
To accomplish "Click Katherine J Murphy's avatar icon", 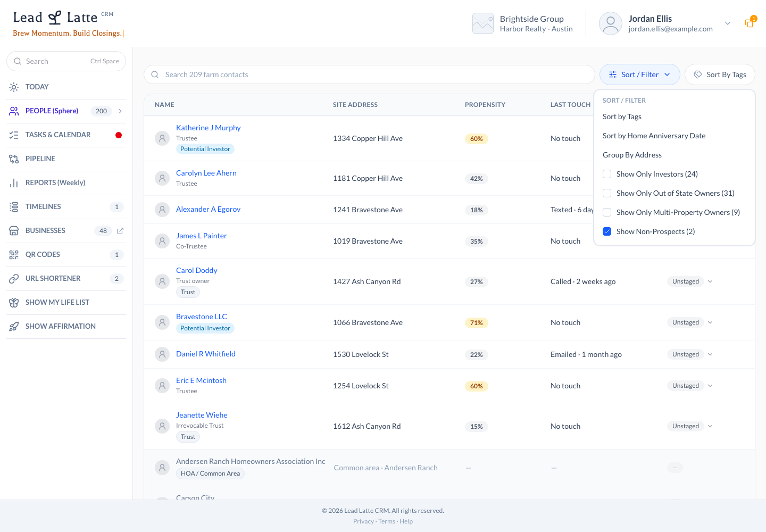I will [x=162, y=138].
